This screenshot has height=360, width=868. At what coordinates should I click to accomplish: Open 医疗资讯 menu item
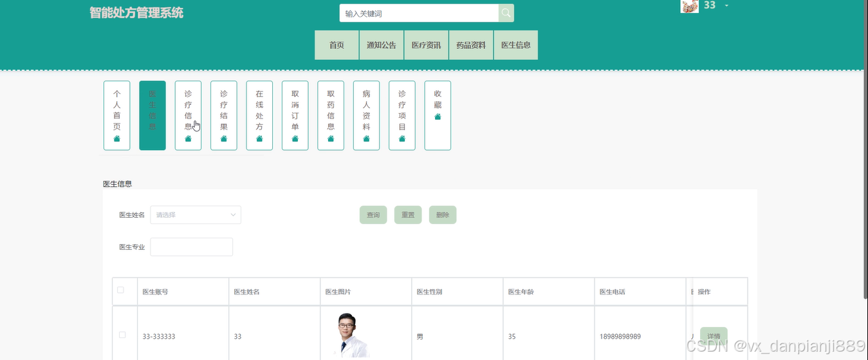(x=426, y=45)
